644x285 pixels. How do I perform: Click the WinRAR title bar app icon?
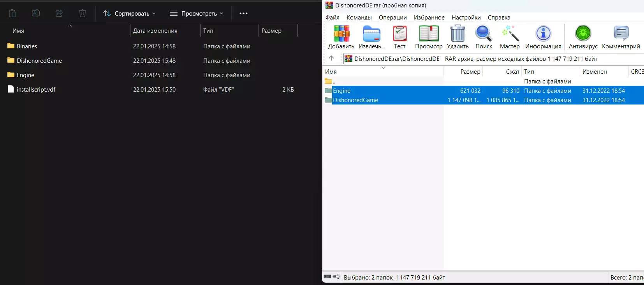[329, 5]
